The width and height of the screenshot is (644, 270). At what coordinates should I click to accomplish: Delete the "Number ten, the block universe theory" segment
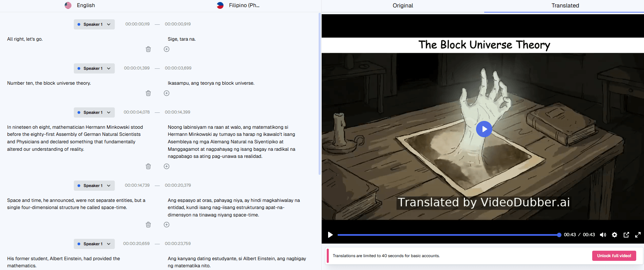pos(148,93)
